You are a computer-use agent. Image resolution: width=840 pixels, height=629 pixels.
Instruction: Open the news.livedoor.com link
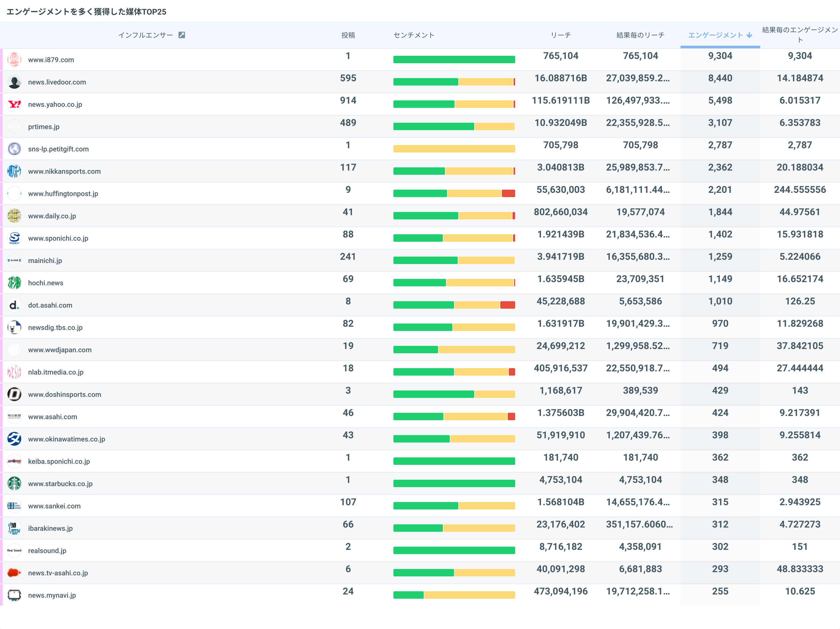[x=57, y=82]
